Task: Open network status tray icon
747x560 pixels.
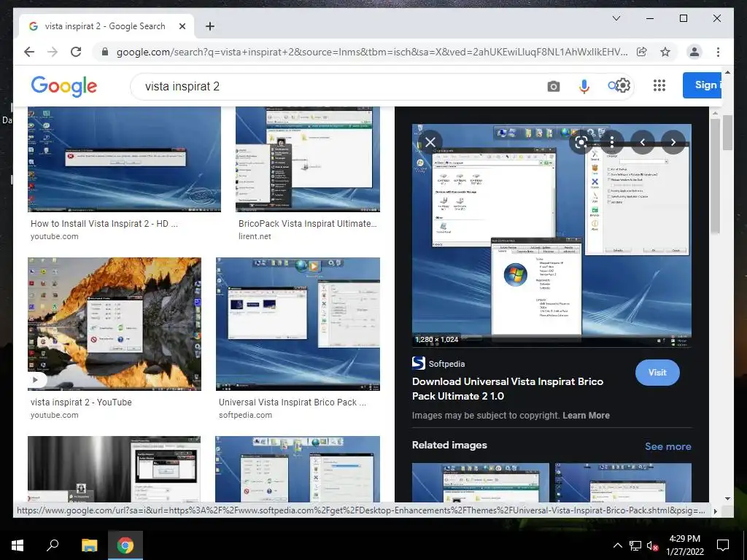Action: (635, 545)
